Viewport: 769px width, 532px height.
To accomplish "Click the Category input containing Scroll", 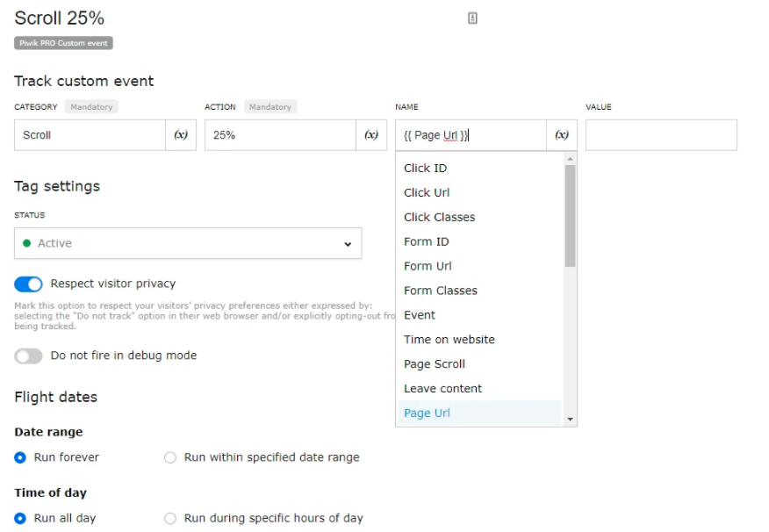I will click(90, 135).
